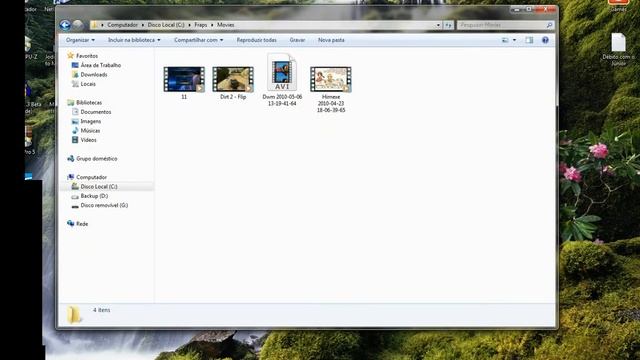Click the details pane folder icon
Image resolution: width=640 pixels, height=360 pixels.
[x=74, y=315]
